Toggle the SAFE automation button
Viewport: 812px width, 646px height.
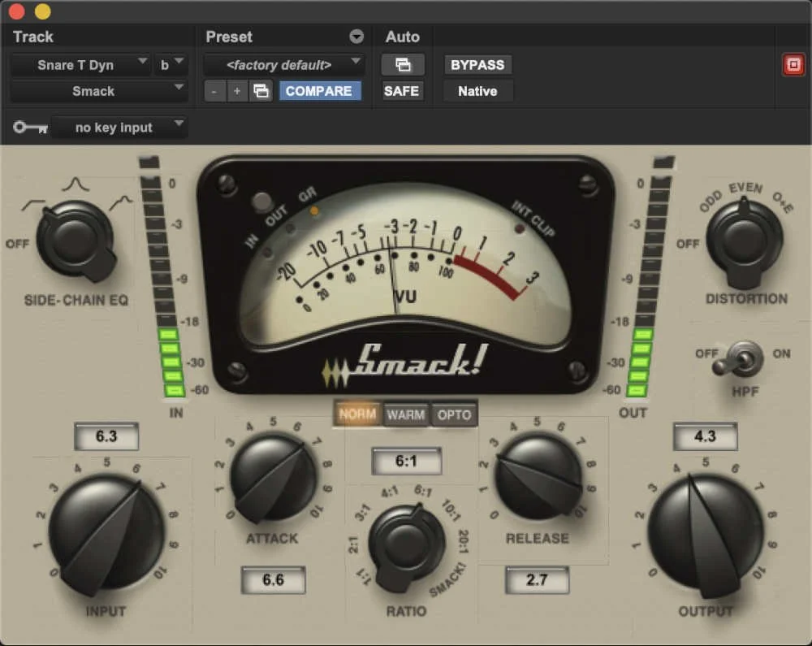click(402, 91)
